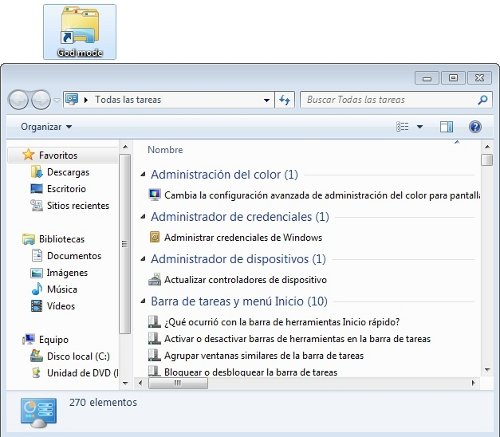Click the search magnifier icon
The image size is (500, 437).
(483, 100)
